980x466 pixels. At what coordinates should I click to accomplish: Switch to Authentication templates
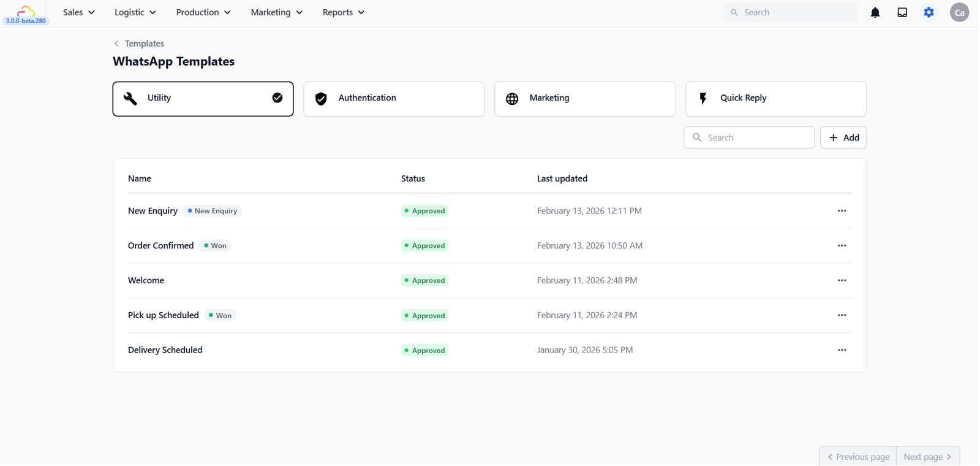coord(394,99)
